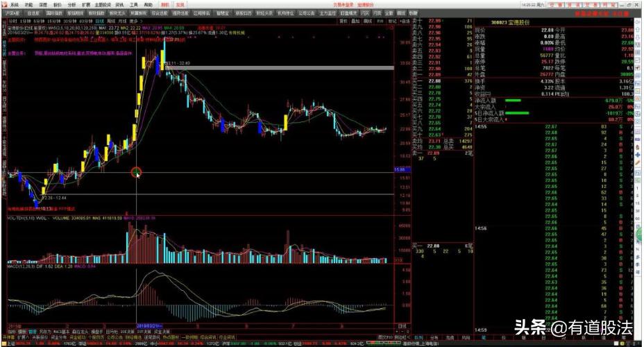Switch chart to 30分钟 period
This screenshot has height=347, width=644.
tap(69, 21)
